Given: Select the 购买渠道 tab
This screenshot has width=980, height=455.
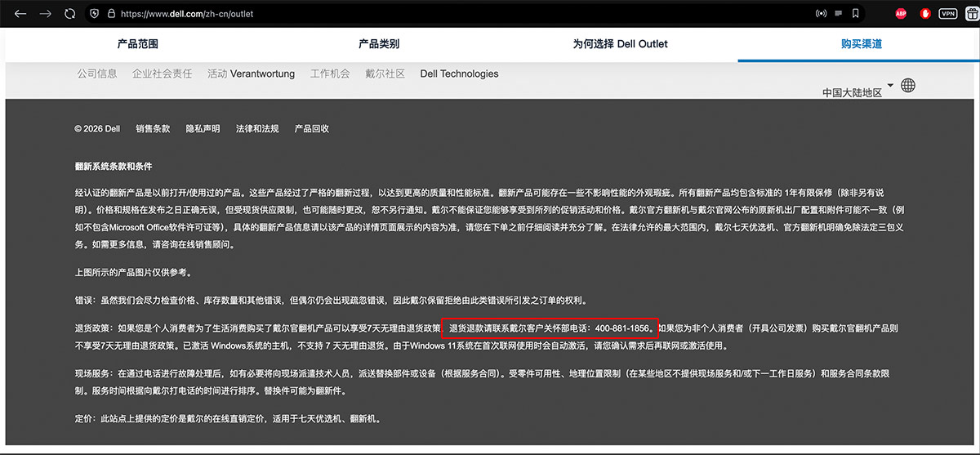Looking at the screenshot, I should [862, 44].
